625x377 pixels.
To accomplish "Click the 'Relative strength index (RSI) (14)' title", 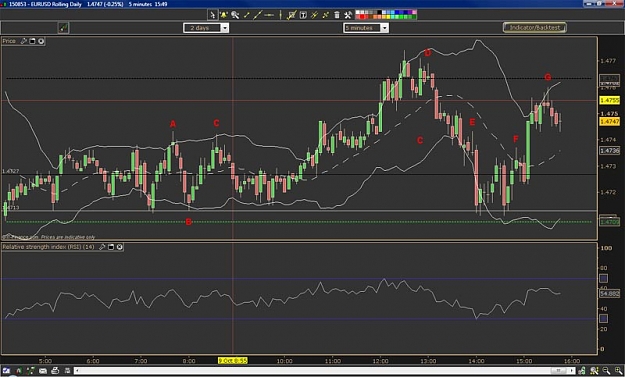I will tap(48, 247).
